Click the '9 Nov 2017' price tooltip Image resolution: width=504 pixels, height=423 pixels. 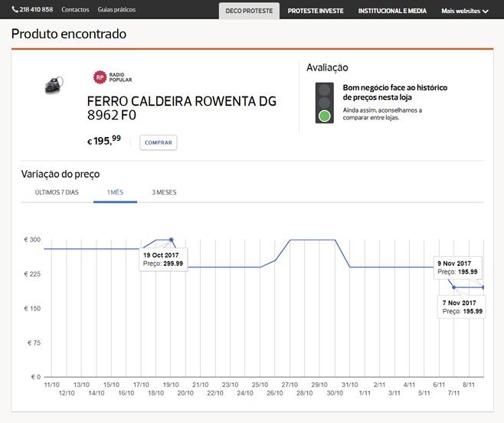tap(458, 267)
